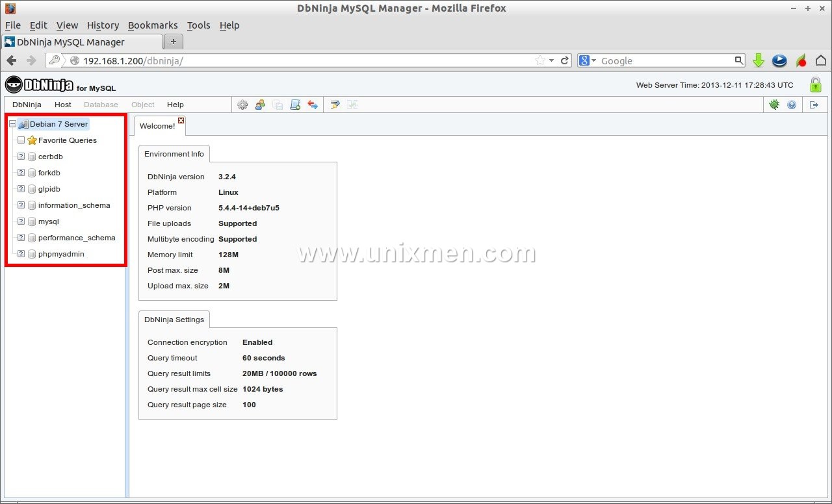The height and width of the screenshot is (504, 832).
Task: Open Firefox View menu
Action: coord(67,25)
